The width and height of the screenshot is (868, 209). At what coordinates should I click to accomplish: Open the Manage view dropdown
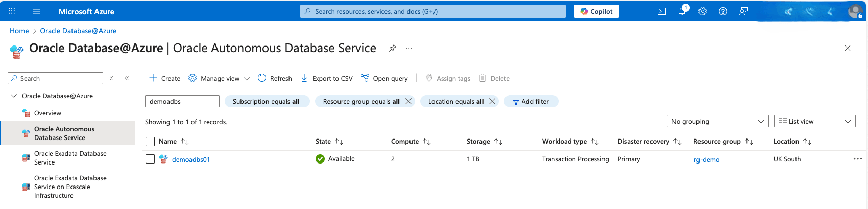pos(219,78)
